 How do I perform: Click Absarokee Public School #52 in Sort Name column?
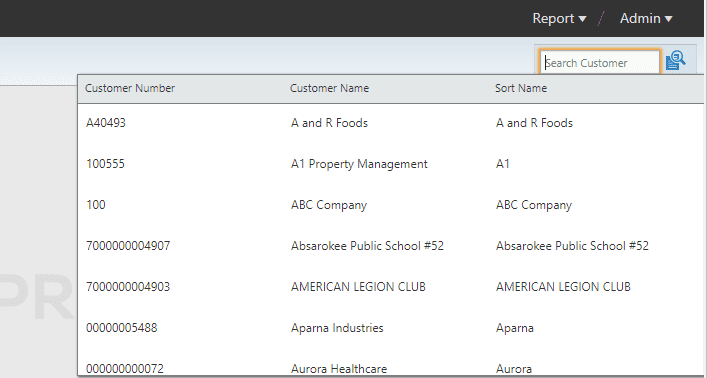point(572,246)
